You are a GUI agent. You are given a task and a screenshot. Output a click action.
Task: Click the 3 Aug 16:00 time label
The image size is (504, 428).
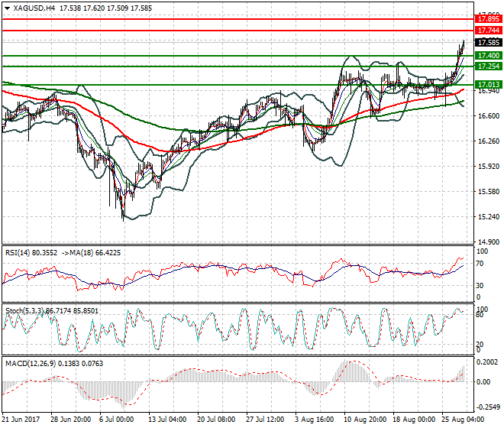point(314,420)
